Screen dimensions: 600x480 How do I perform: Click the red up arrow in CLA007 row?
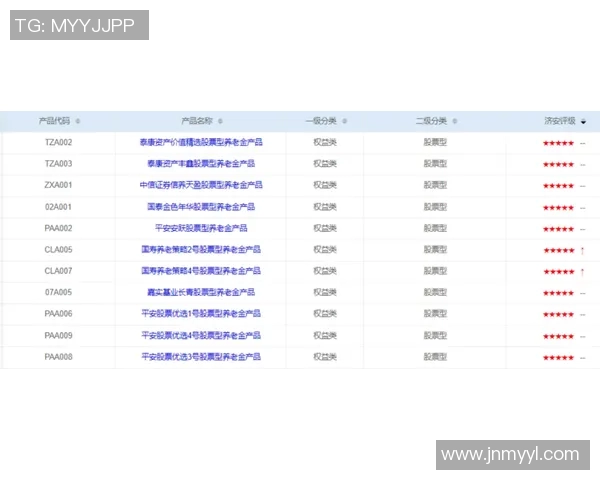[582, 272]
